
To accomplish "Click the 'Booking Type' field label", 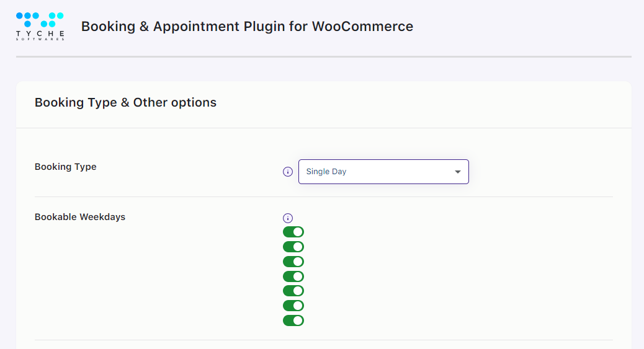I will coord(66,167).
